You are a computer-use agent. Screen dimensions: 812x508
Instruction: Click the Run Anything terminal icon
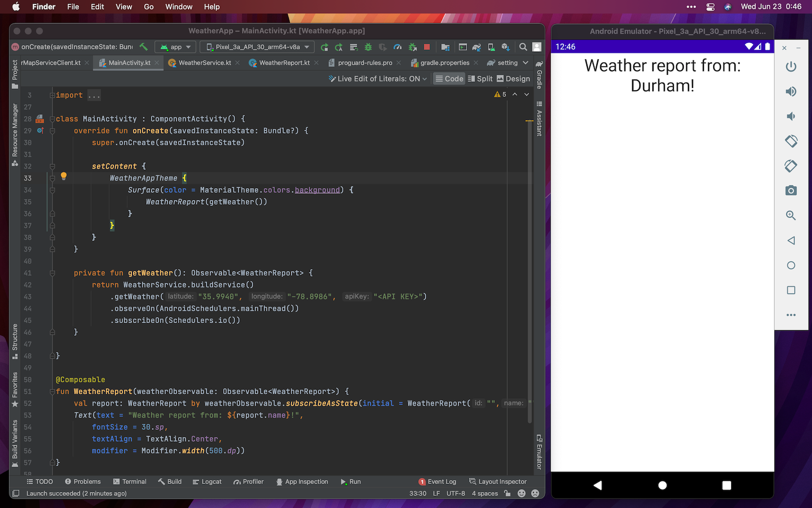[463, 47]
